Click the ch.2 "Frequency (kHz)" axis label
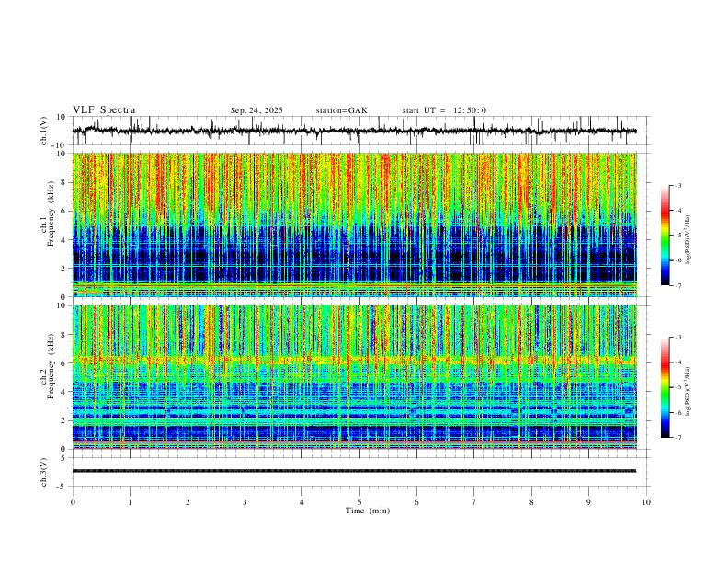 point(51,366)
